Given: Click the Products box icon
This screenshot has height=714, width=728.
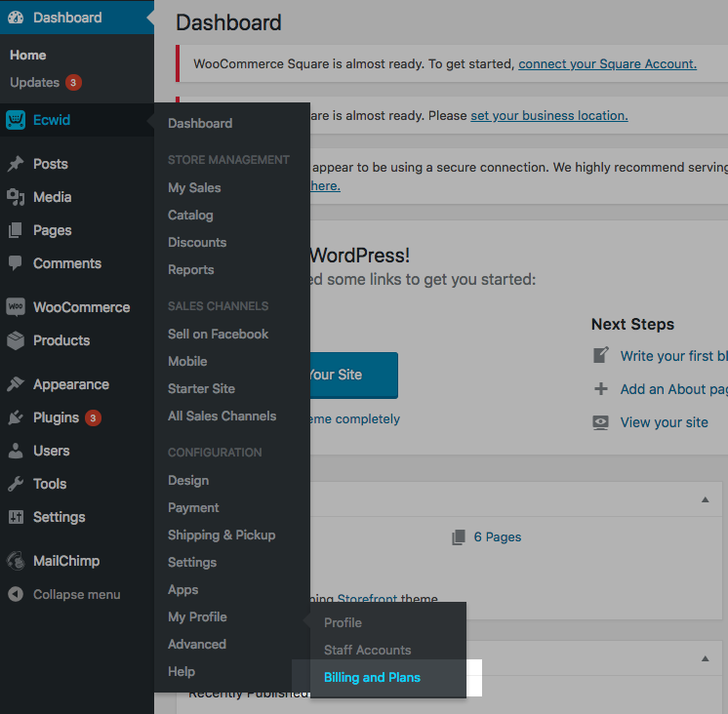Looking at the screenshot, I should point(16,340).
